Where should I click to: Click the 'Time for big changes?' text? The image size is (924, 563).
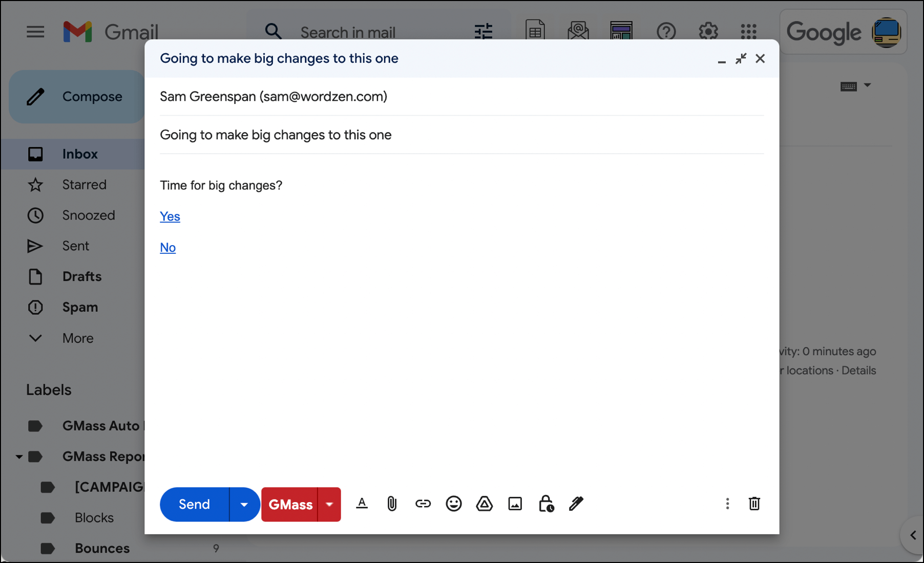(x=221, y=185)
